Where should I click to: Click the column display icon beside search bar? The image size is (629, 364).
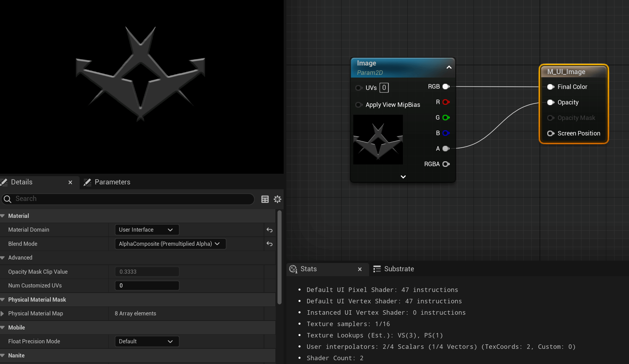(x=265, y=199)
